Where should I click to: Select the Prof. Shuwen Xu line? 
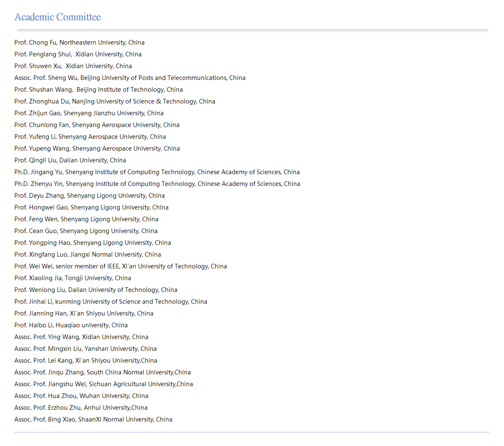tap(73, 66)
